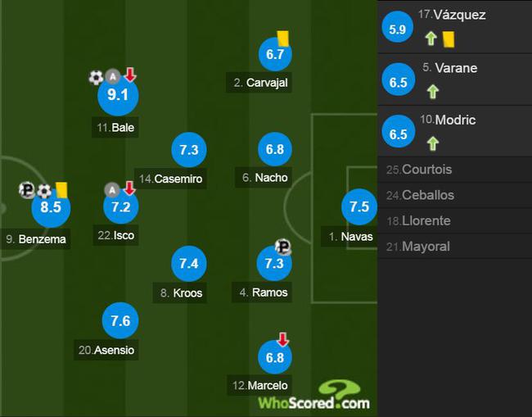
Task: Open Asensio's 7.6 rating bubble
Action: point(120,320)
